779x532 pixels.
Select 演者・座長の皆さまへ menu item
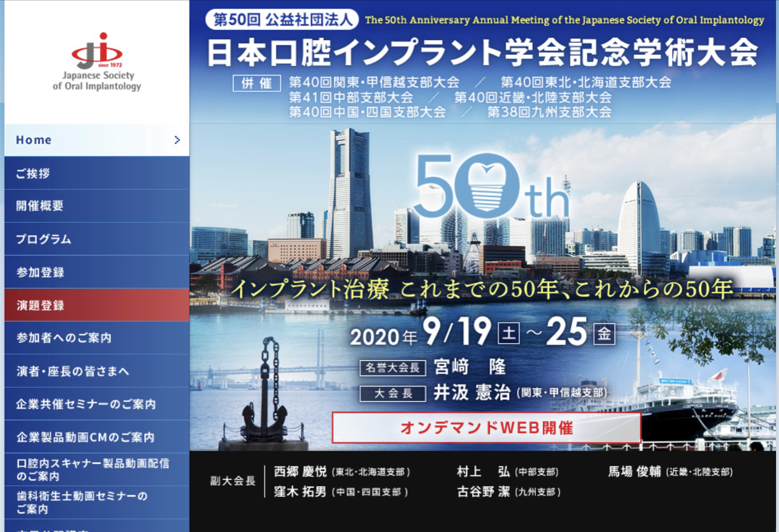97,371
